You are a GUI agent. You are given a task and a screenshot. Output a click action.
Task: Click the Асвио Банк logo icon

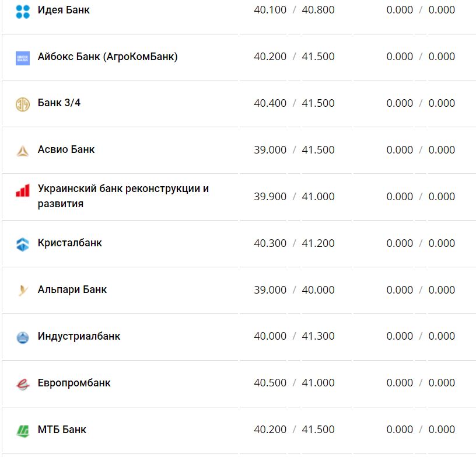tap(22, 151)
